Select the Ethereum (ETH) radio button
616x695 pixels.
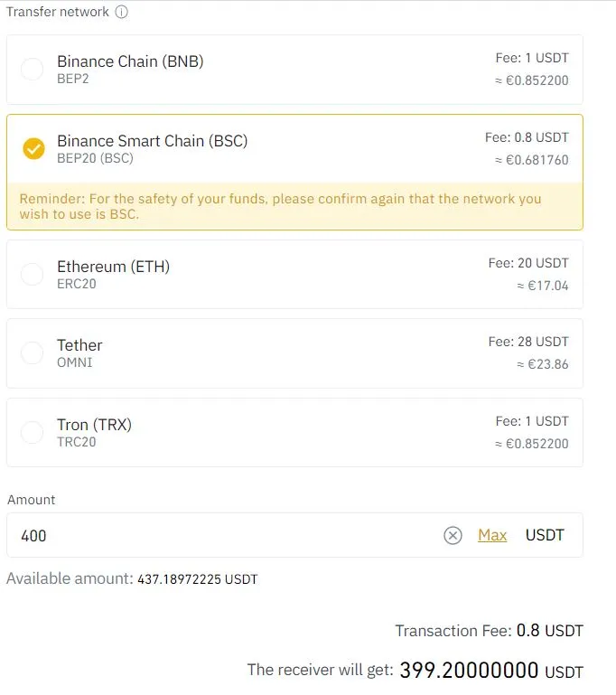[x=33, y=275]
